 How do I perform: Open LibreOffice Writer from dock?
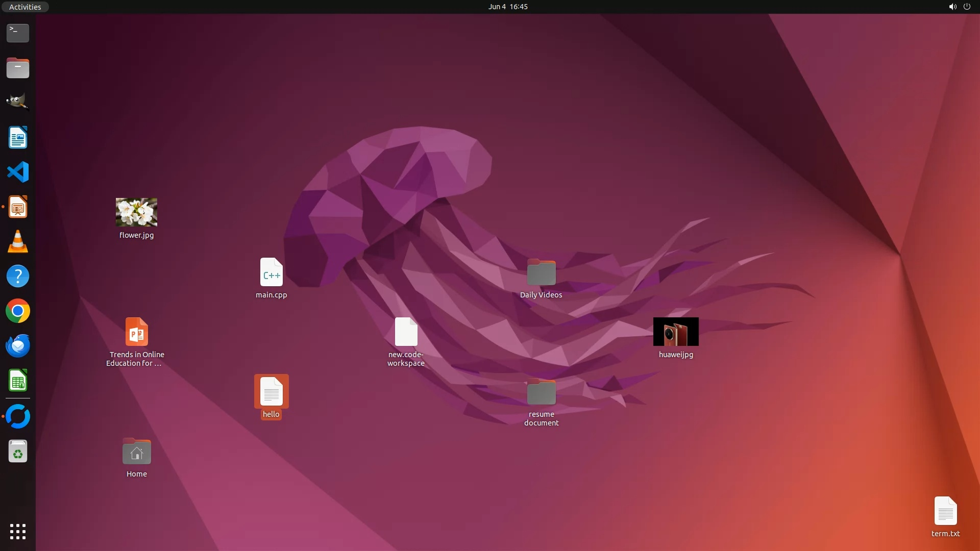click(x=18, y=137)
